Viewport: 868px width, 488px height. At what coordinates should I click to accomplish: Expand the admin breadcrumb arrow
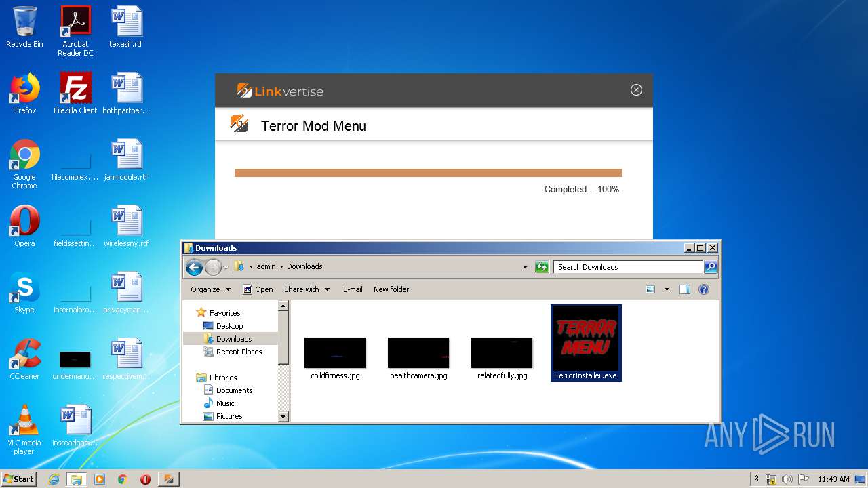click(x=282, y=266)
